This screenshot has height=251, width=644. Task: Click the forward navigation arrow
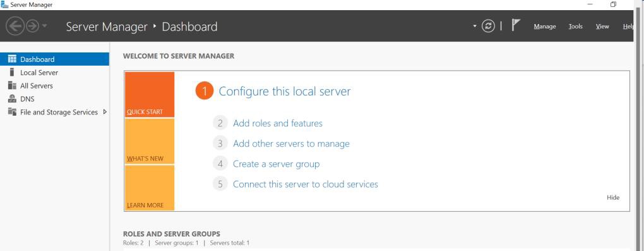[x=32, y=27]
